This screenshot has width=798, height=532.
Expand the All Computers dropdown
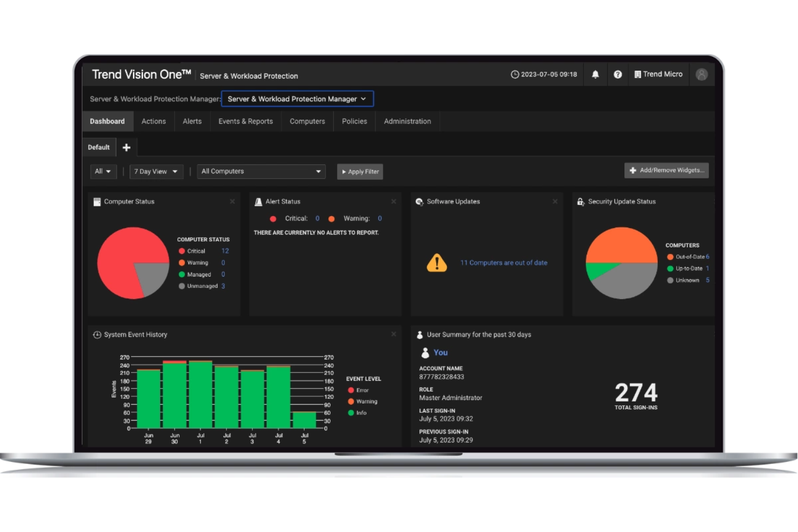[261, 171]
